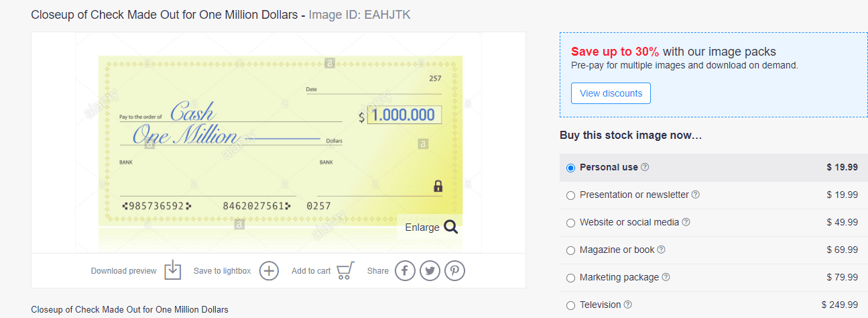This screenshot has height=318, width=868.
Task: Click the Download preview text link
Action: (123, 271)
